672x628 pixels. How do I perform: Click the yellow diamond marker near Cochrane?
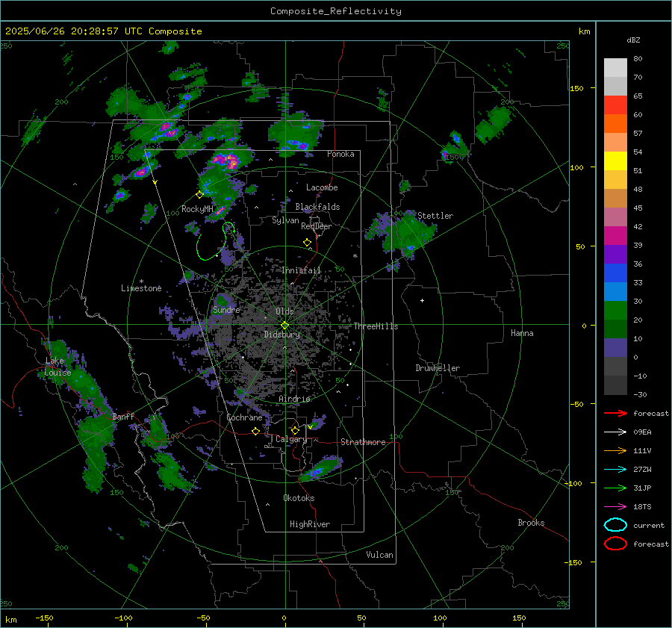point(256,431)
